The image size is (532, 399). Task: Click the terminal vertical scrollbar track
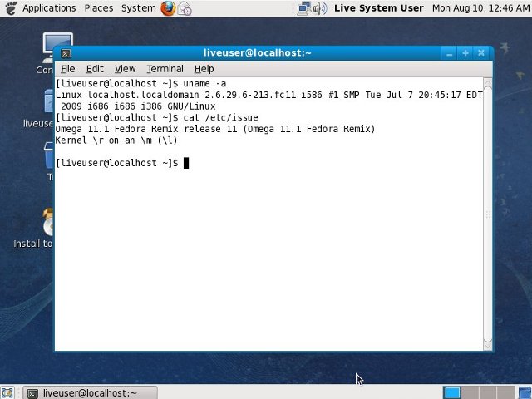click(488, 214)
